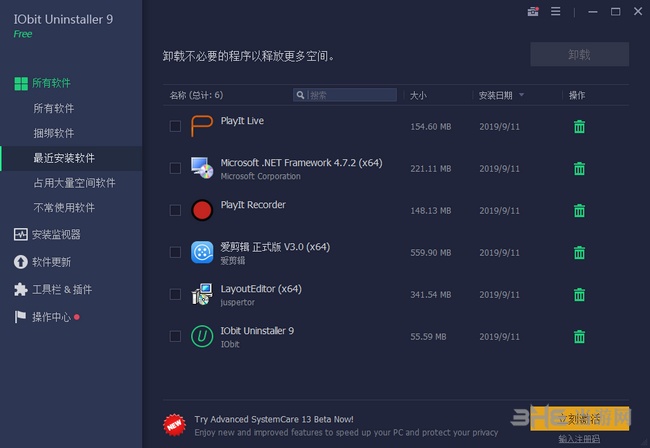Click the trash icon for LayoutEditor (x64)
650x448 pixels.
pyautogui.click(x=579, y=295)
